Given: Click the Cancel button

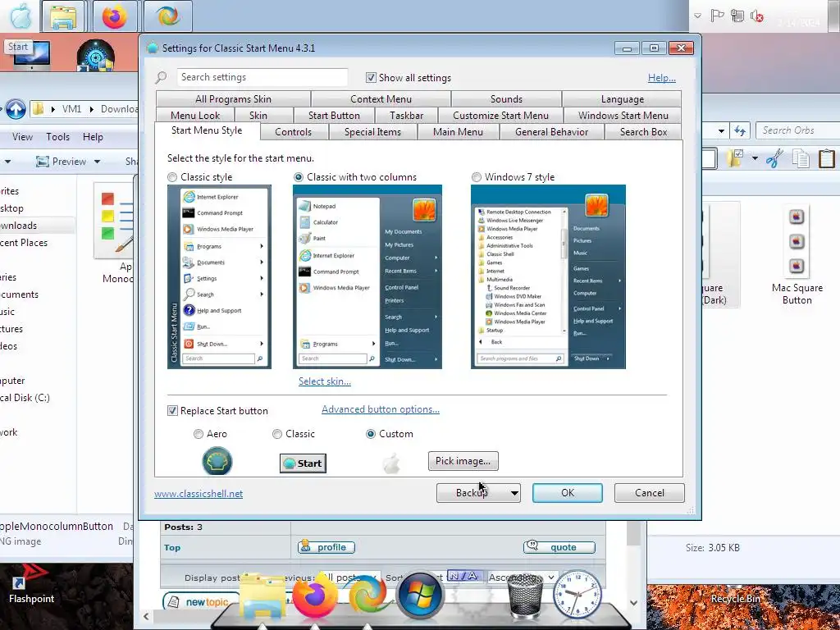Looking at the screenshot, I should tap(650, 493).
